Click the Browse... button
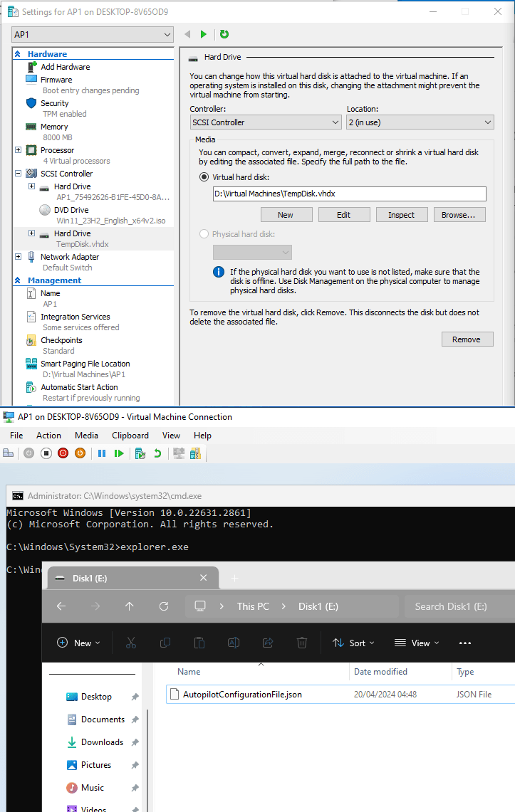Viewport: 515px width, 812px height. [x=459, y=215]
